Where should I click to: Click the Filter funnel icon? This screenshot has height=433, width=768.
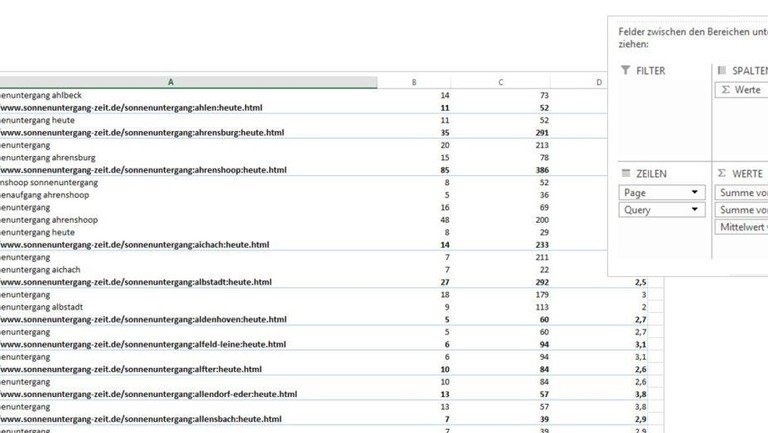click(625, 70)
